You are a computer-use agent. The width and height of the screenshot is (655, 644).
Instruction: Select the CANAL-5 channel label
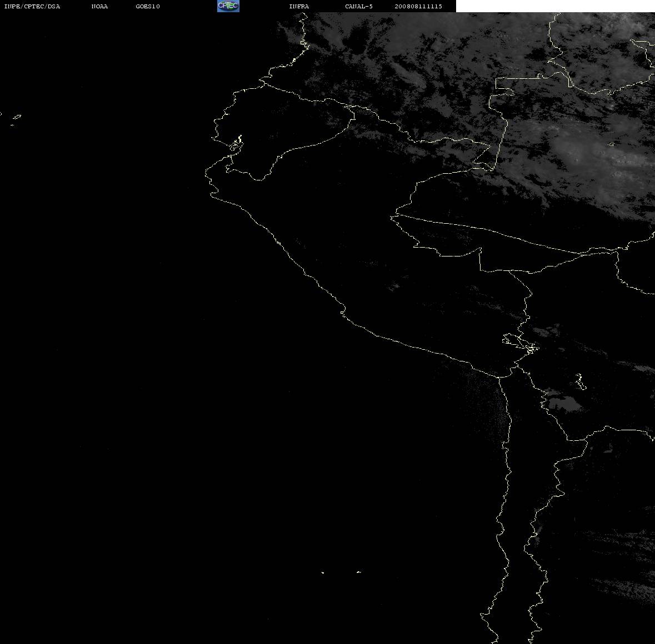coord(359,6)
